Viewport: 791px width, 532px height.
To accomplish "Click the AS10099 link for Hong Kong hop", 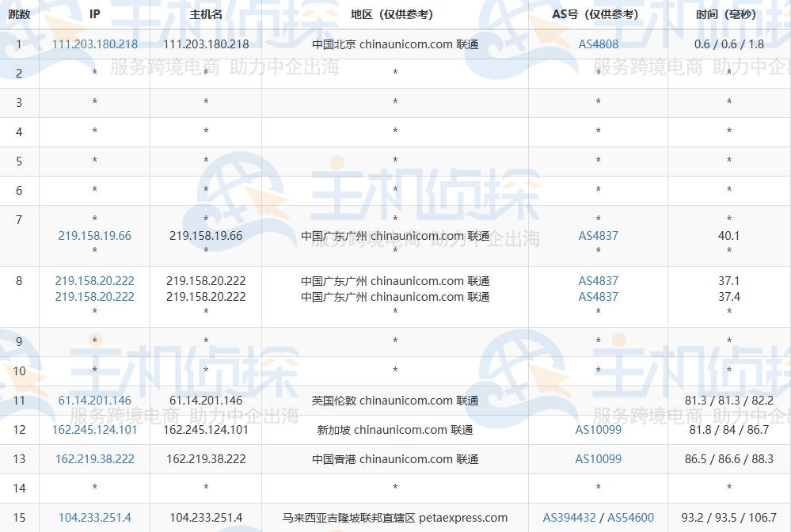I will tap(597, 458).
